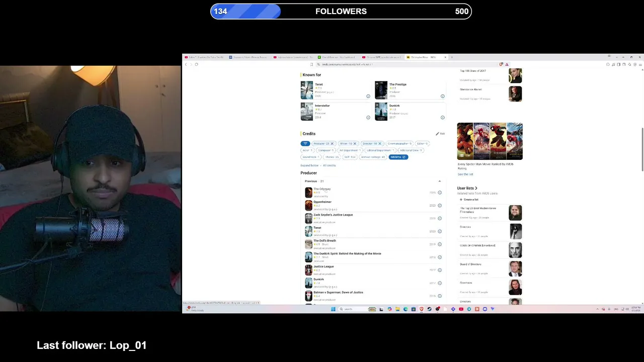Enable the Actor filter chip
The width and height of the screenshot is (644, 362).
(307, 150)
